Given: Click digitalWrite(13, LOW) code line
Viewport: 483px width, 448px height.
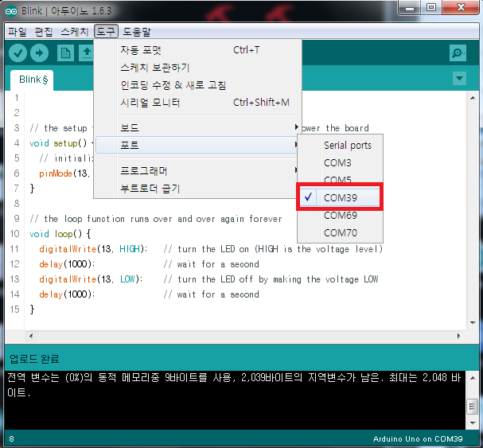Looking at the screenshot, I should click(91, 279).
